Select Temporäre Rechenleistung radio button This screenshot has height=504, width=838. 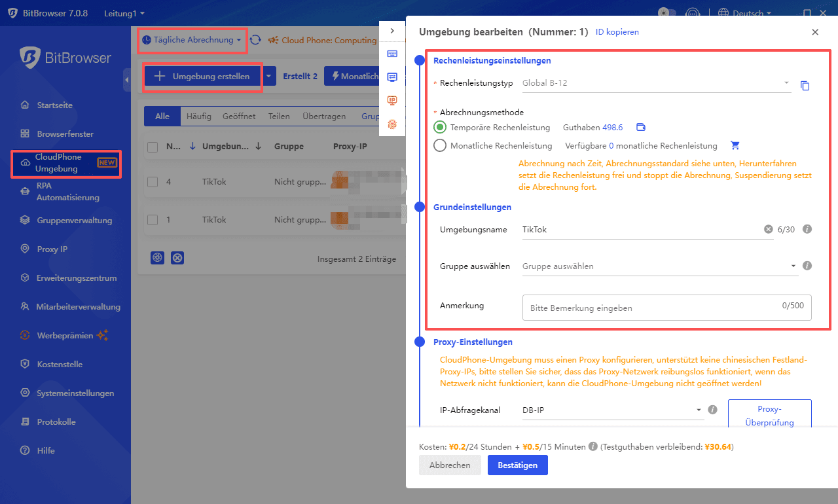(x=440, y=127)
